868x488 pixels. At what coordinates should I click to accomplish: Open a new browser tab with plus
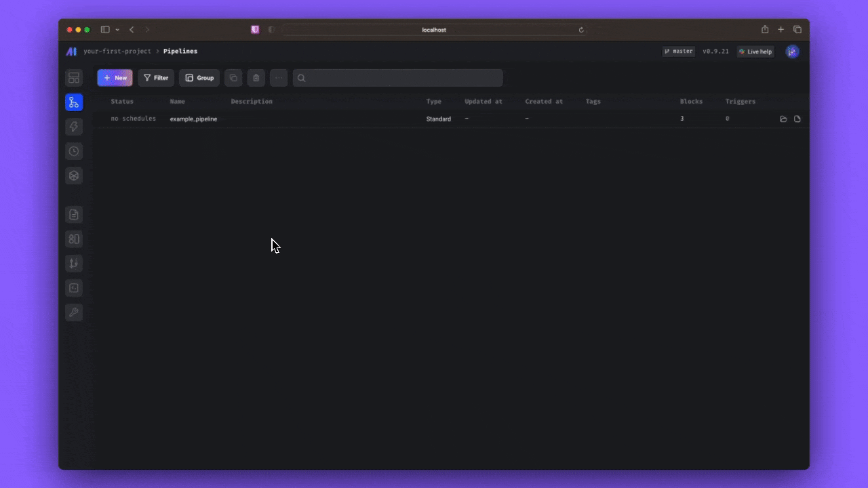pyautogui.click(x=781, y=30)
